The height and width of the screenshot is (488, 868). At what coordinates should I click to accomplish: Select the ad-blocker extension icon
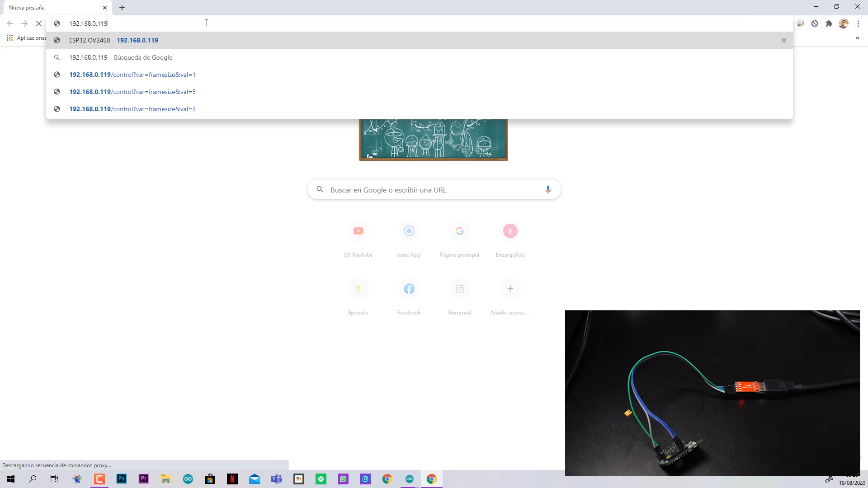[x=815, y=23]
